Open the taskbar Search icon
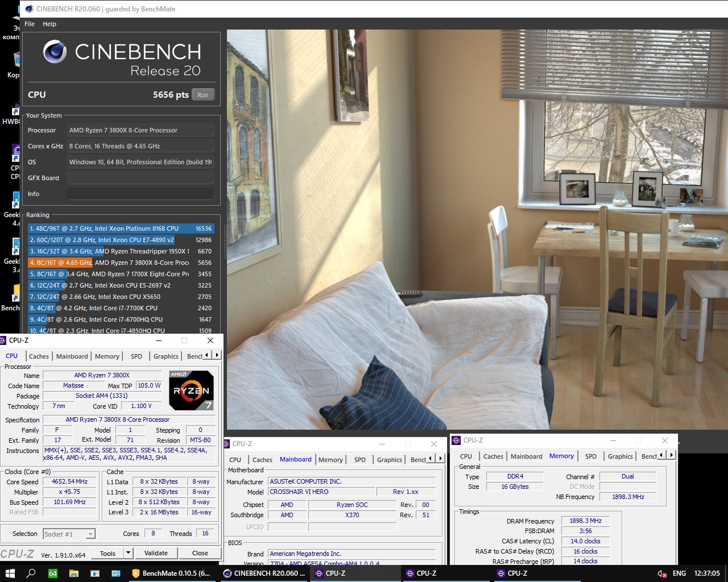Viewport: 728px width, 582px height. (31, 573)
